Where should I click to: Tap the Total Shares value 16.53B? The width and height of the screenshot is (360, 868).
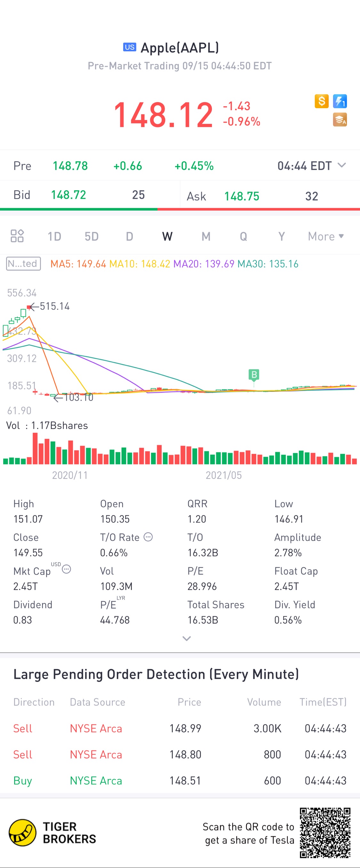pos(203,620)
